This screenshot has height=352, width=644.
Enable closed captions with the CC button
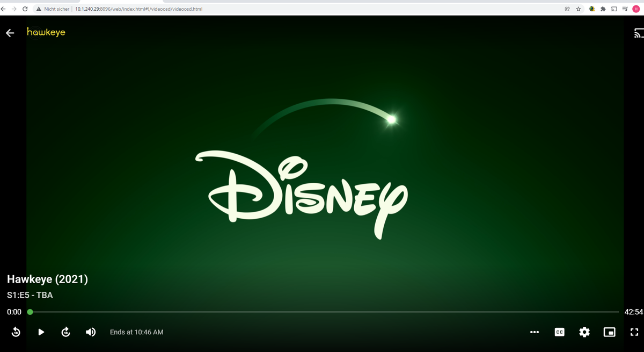[x=559, y=332]
